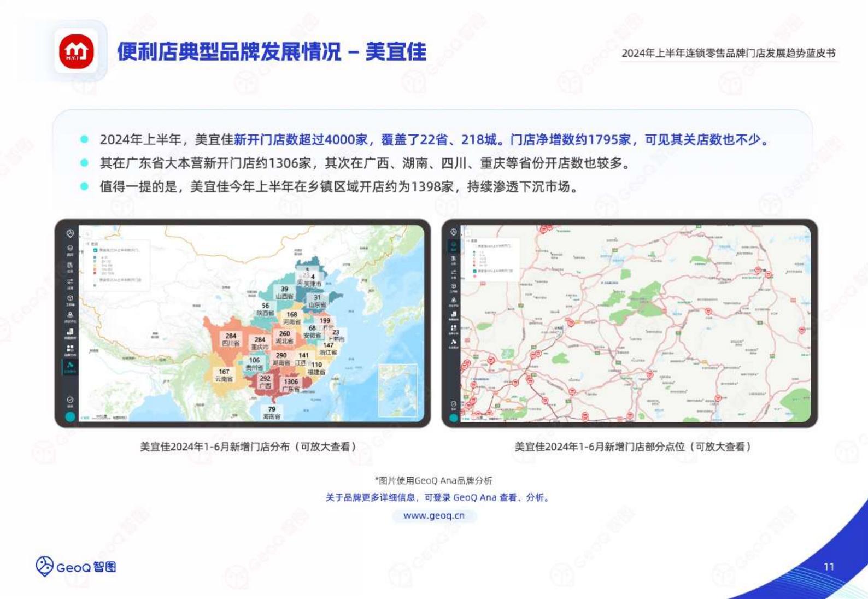Click the 292 广西 label on map
Image resolution: width=868 pixels, height=599 pixels.
(265, 381)
